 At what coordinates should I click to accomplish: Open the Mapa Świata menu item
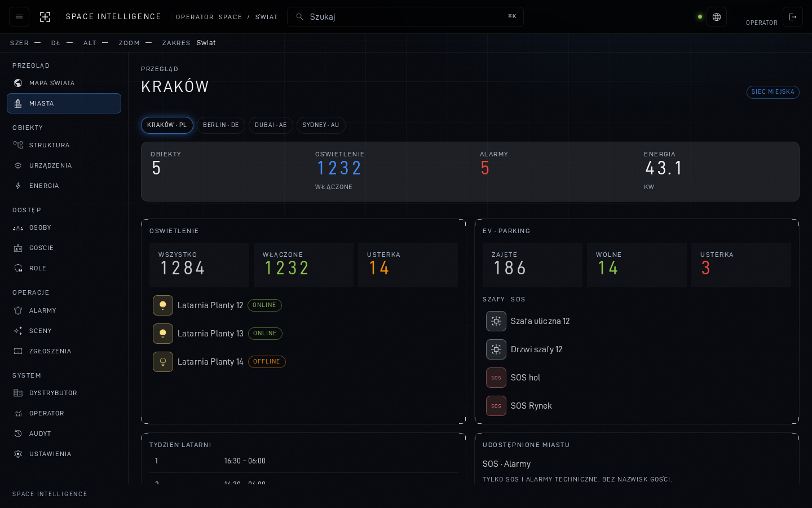(64, 83)
